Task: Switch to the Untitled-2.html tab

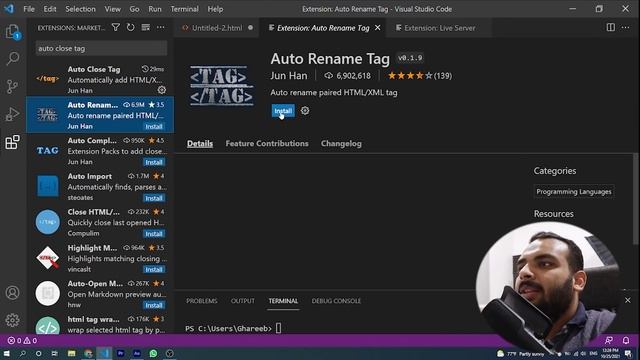Action: [217, 28]
